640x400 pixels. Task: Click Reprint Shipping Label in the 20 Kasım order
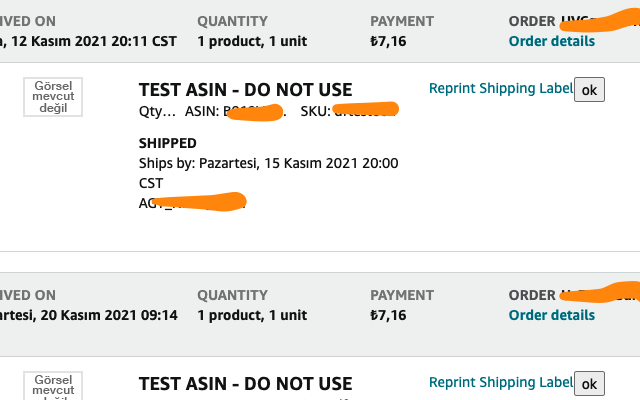(501, 382)
